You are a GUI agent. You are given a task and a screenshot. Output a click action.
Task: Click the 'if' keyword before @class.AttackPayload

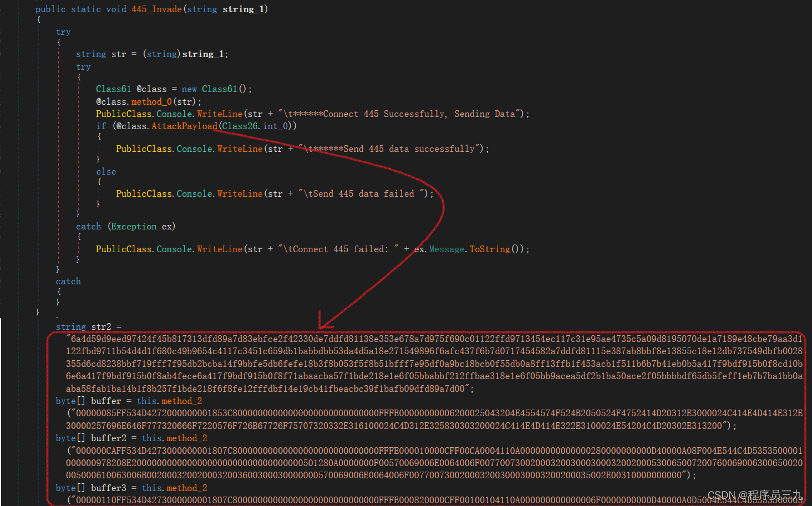[101, 126]
